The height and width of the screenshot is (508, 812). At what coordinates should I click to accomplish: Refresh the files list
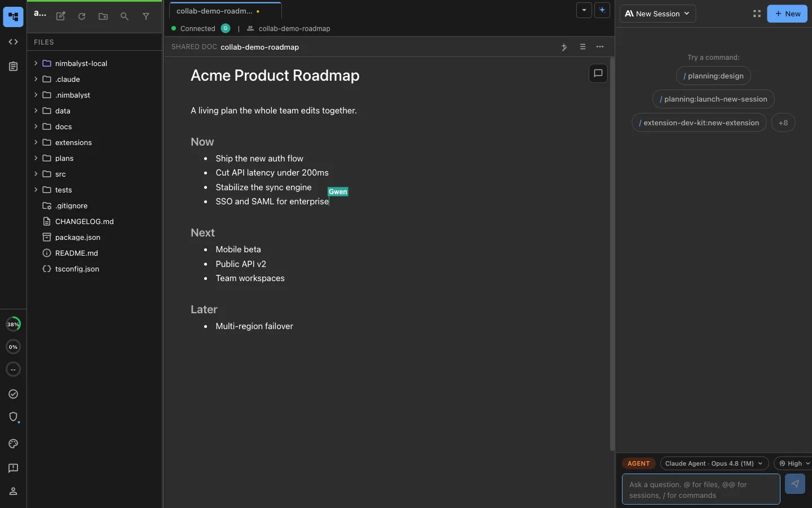click(82, 16)
